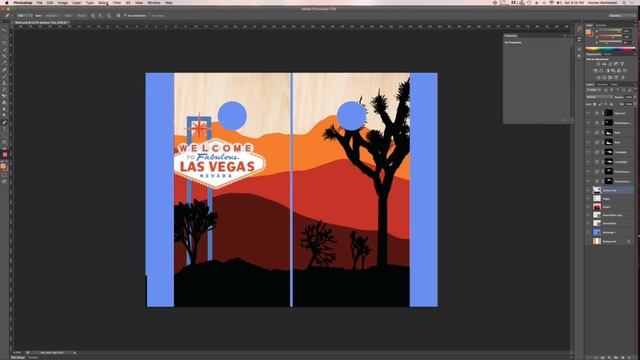Click the Selection button in options bar
The image size is (640, 360).
coord(51,16)
